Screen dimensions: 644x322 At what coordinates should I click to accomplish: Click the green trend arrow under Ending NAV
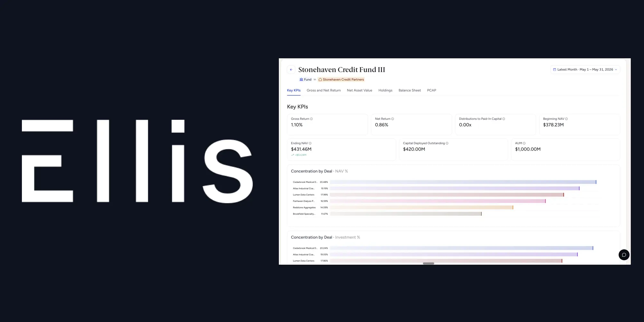[x=292, y=155]
